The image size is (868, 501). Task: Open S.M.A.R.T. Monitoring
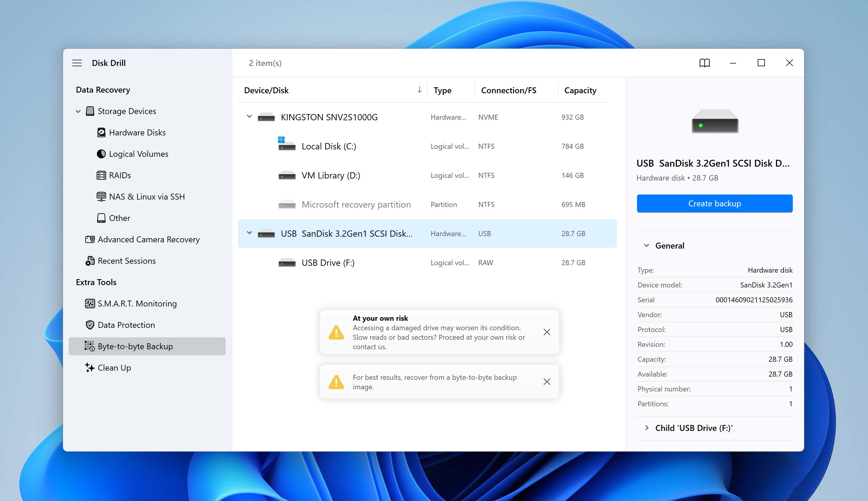(x=137, y=303)
